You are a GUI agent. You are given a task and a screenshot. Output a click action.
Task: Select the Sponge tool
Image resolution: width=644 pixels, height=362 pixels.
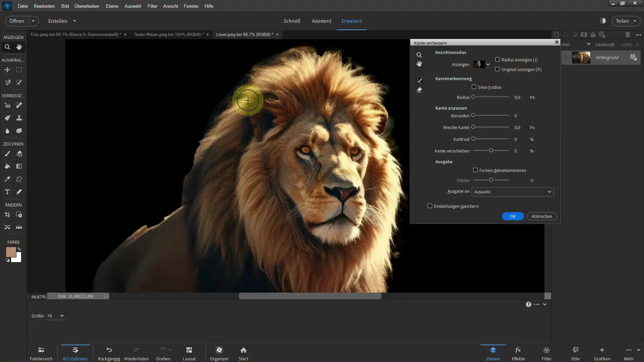19,131
